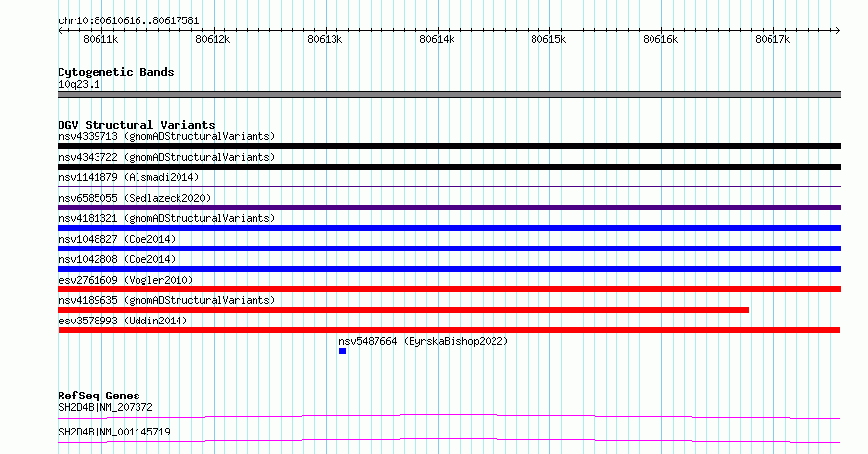Open the nsv6585055 (Sedlazeck2020) variant label

(135, 198)
